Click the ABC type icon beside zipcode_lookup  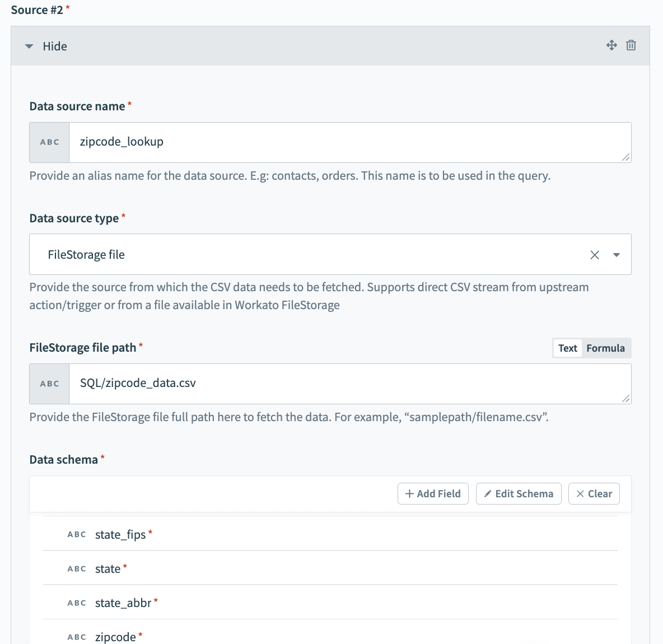[49, 142]
